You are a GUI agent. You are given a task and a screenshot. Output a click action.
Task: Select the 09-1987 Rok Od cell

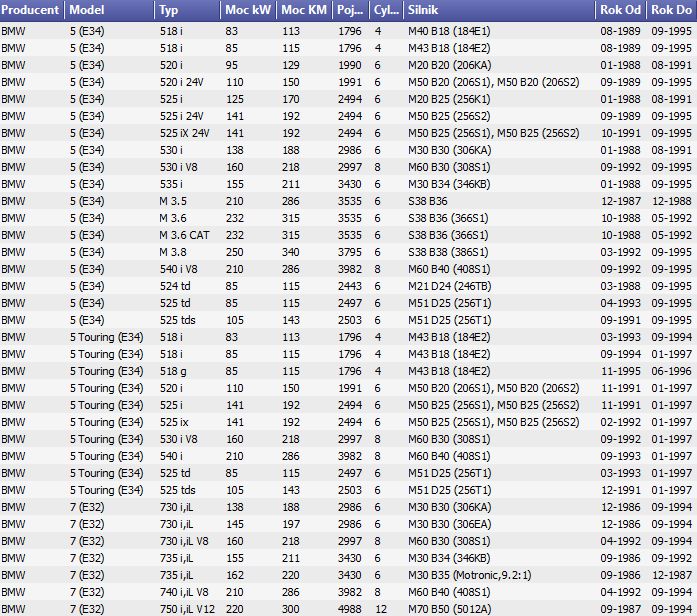click(x=621, y=609)
